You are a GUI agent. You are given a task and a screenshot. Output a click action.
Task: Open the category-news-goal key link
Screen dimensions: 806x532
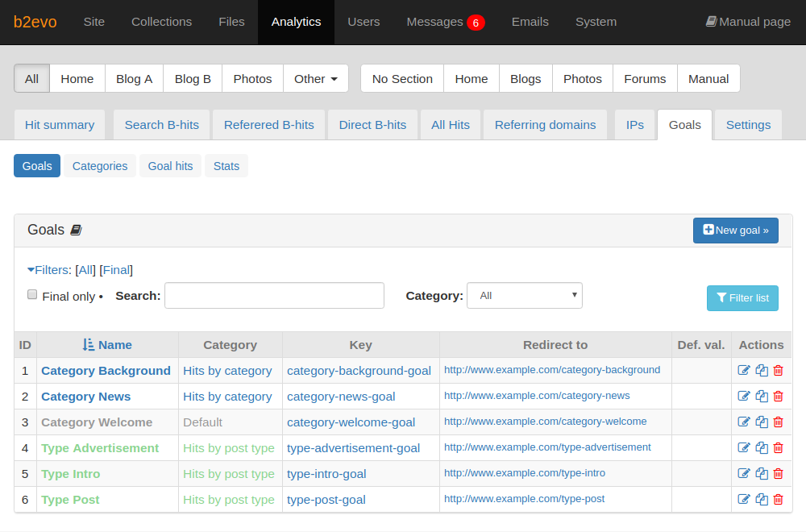[341, 397]
